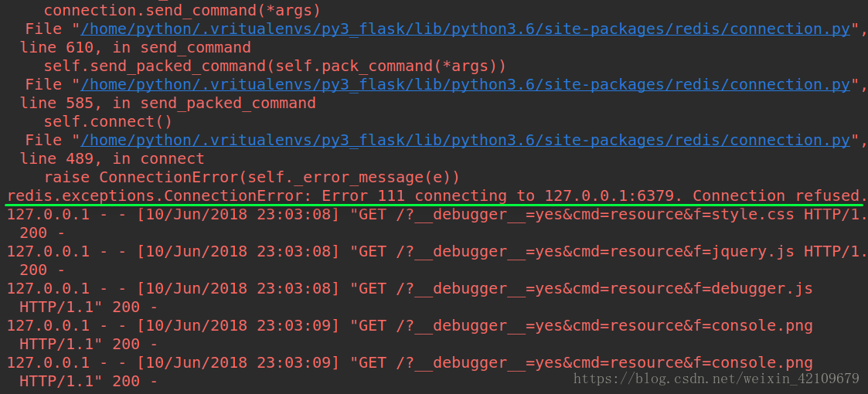Click the green underline beneath the error message
This screenshot has width=868, height=394.
pos(434,205)
